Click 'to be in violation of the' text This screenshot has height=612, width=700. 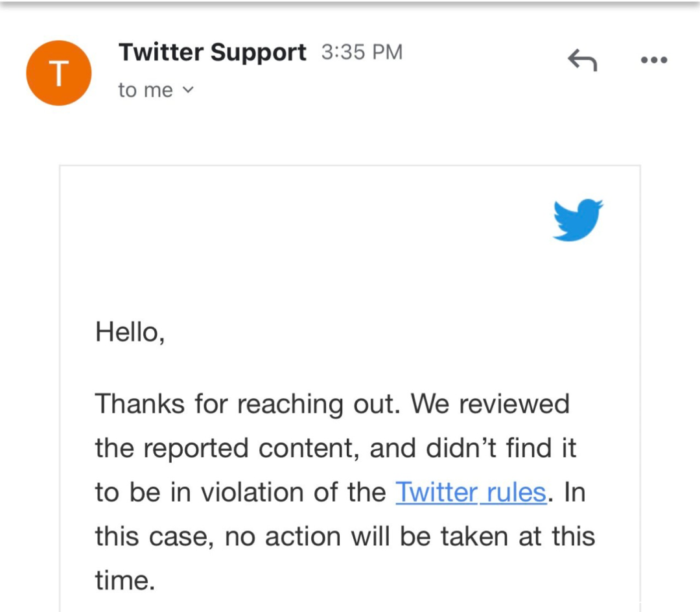click(x=240, y=492)
